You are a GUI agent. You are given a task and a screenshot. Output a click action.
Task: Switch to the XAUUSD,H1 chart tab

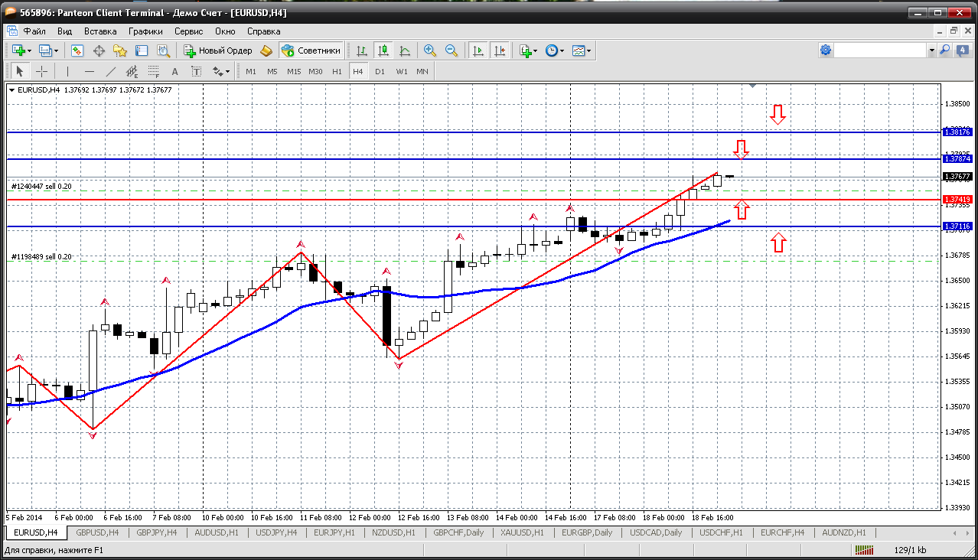point(522,532)
